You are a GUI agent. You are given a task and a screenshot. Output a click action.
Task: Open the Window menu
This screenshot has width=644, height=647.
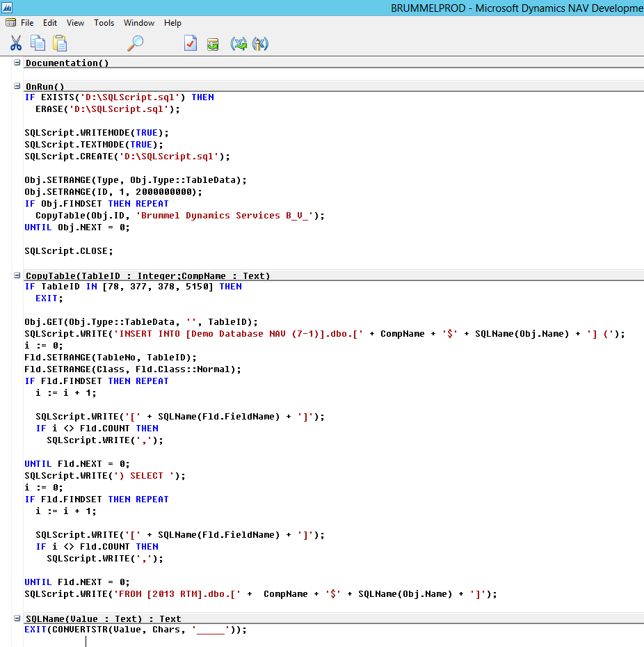[x=139, y=23]
